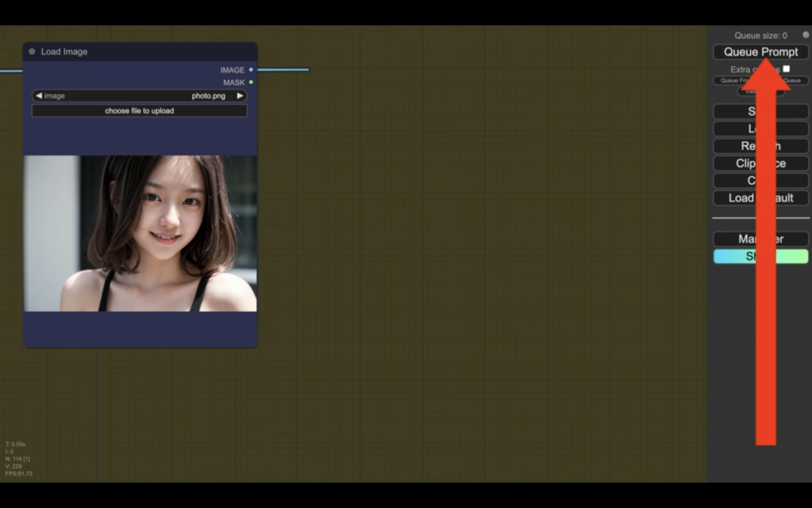The image size is (812, 508).
Task: Click the left arrow for previous image
Action: (x=38, y=96)
